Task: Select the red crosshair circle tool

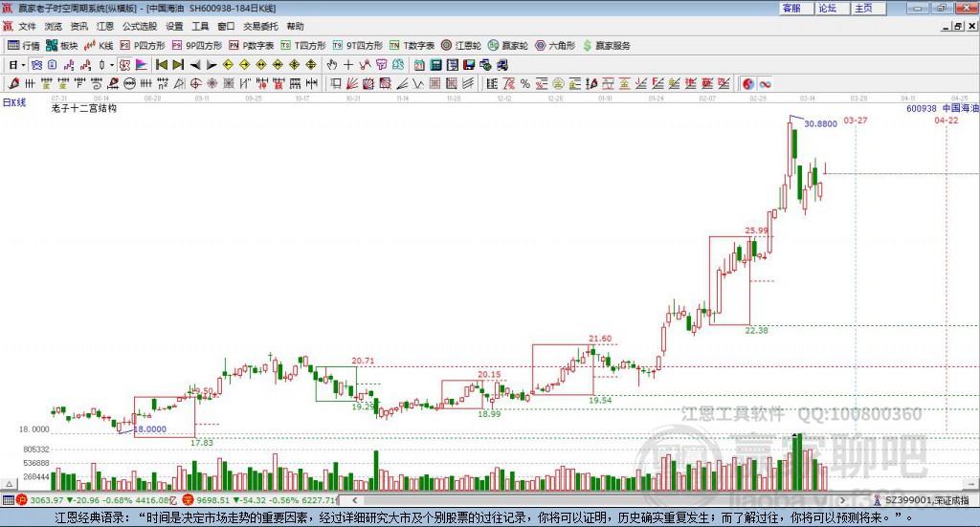Action: [x=195, y=83]
